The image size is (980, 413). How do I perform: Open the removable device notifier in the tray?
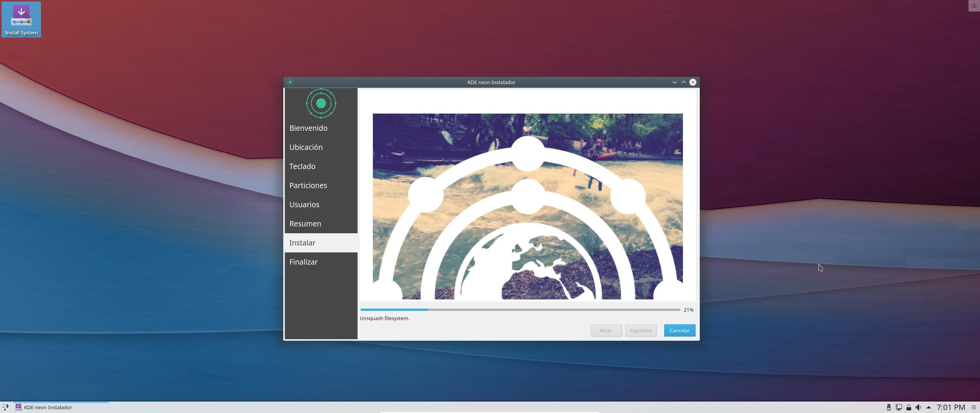point(889,407)
